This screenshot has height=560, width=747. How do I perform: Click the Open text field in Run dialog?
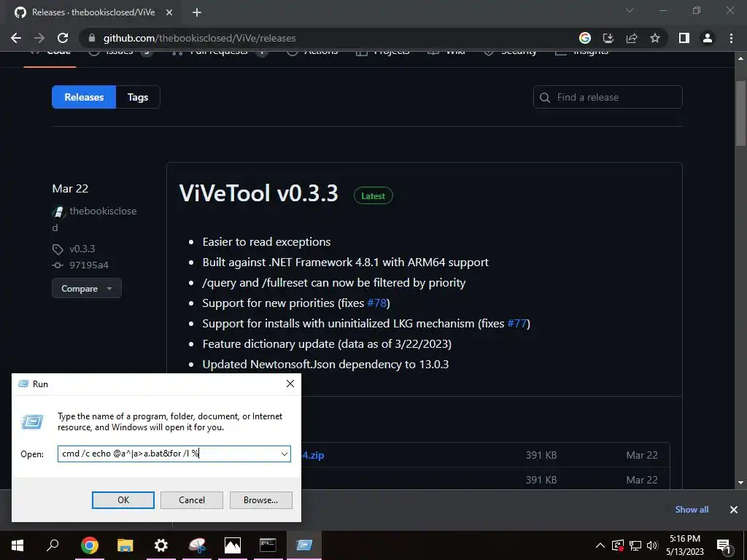click(169, 454)
